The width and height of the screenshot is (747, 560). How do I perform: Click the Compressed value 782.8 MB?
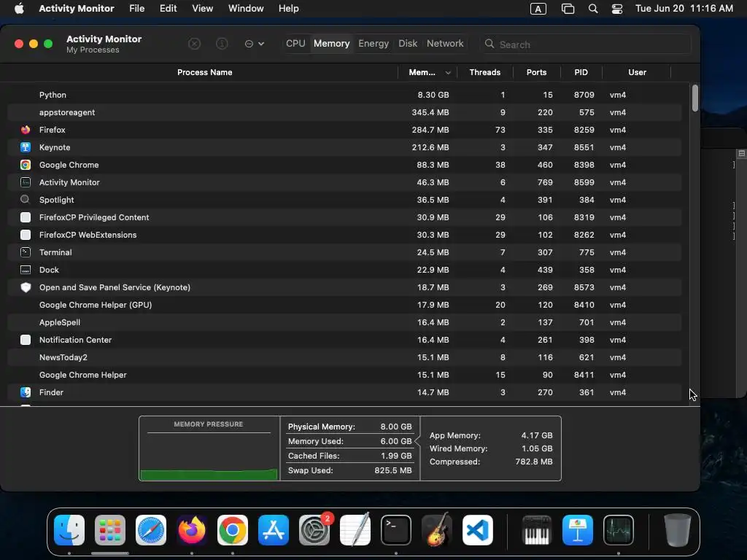click(533, 462)
